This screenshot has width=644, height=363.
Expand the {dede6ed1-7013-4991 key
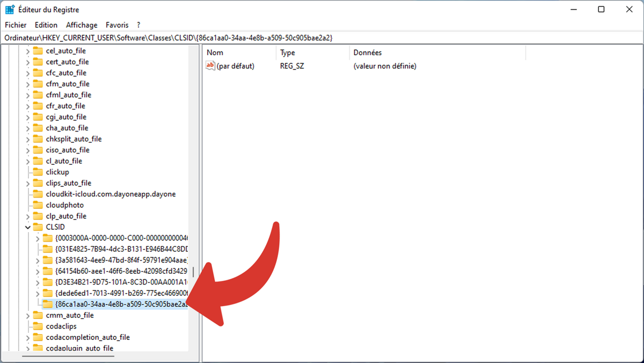(x=37, y=293)
